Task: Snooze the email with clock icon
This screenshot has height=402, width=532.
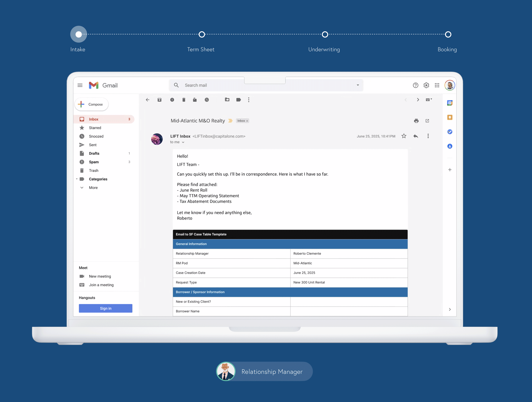Action: [x=207, y=100]
